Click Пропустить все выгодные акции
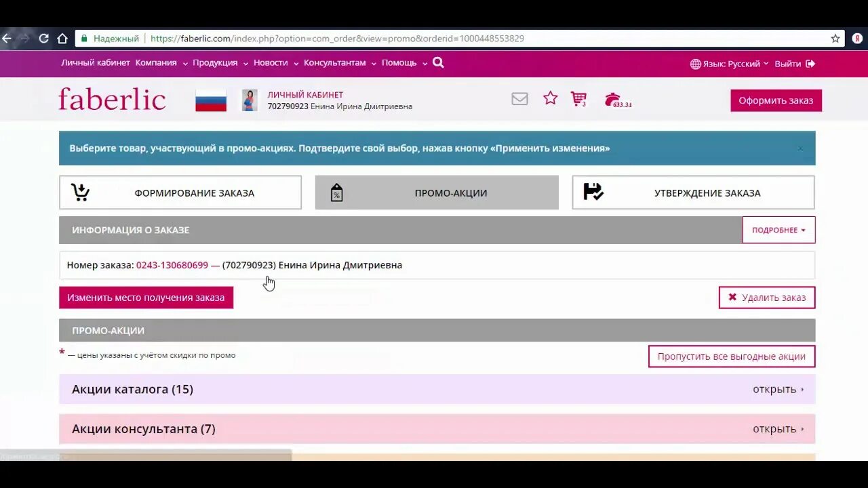 pyautogui.click(x=732, y=357)
